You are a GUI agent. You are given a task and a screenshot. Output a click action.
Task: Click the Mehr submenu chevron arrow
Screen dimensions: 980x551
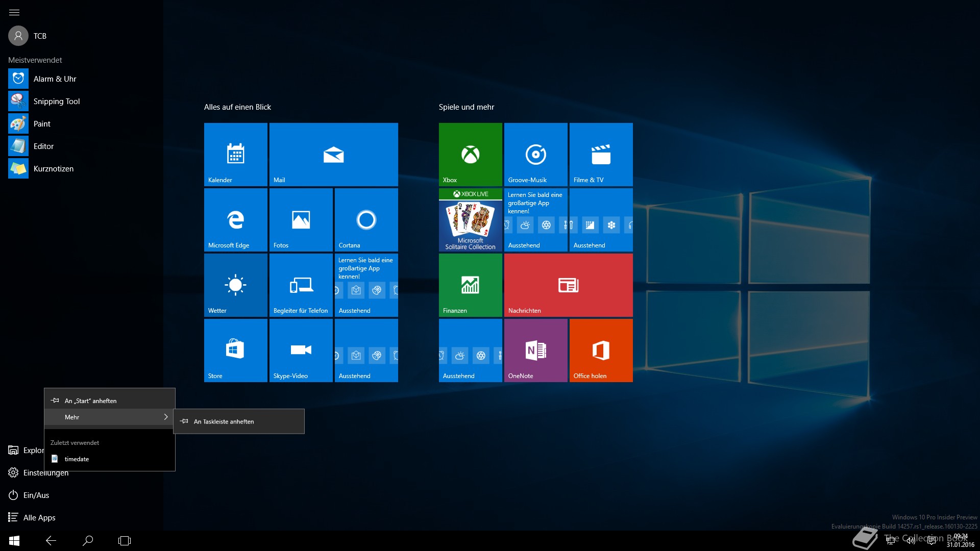[166, 417]
